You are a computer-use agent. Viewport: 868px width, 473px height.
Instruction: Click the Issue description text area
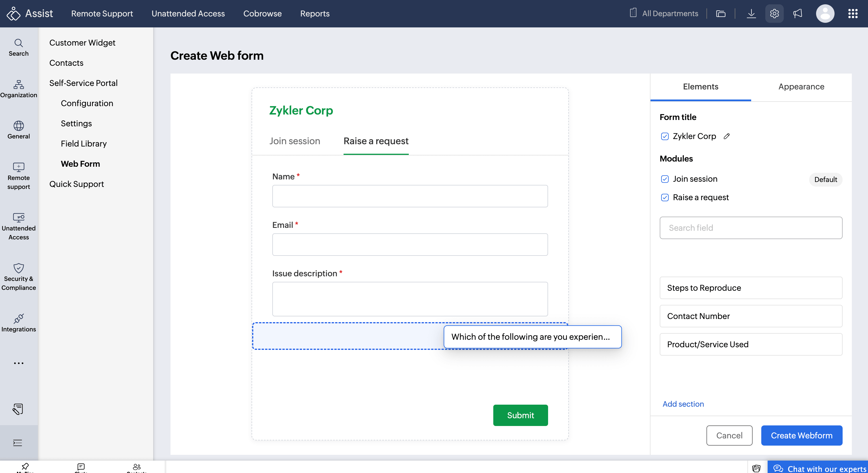[410, 299]
